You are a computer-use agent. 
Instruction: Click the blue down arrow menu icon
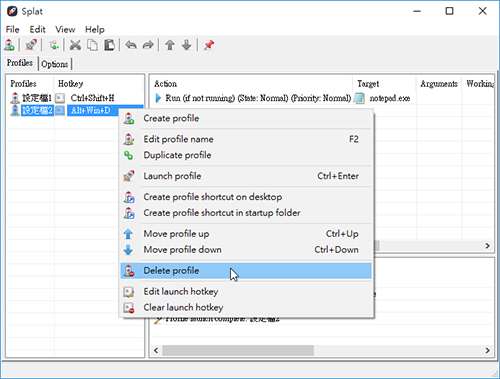(x=128, y=250)
